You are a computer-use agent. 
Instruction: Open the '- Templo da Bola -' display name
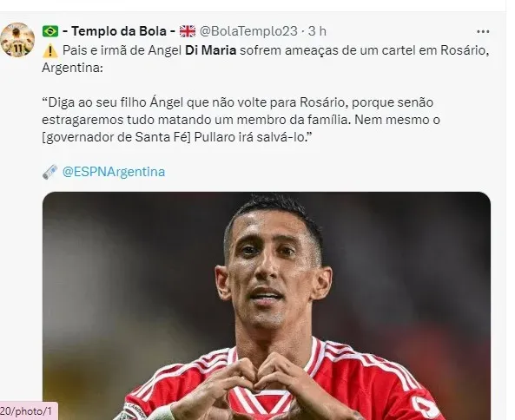[x=119, y=31]
